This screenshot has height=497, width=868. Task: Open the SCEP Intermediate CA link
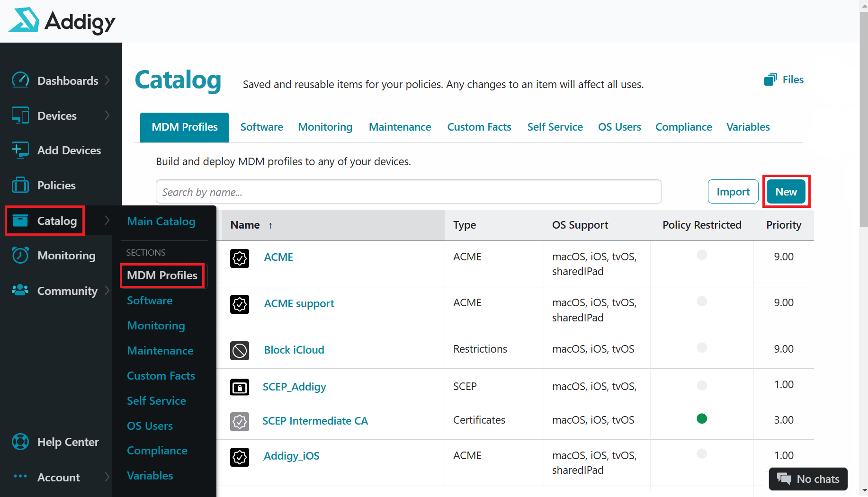pos(315,421)
